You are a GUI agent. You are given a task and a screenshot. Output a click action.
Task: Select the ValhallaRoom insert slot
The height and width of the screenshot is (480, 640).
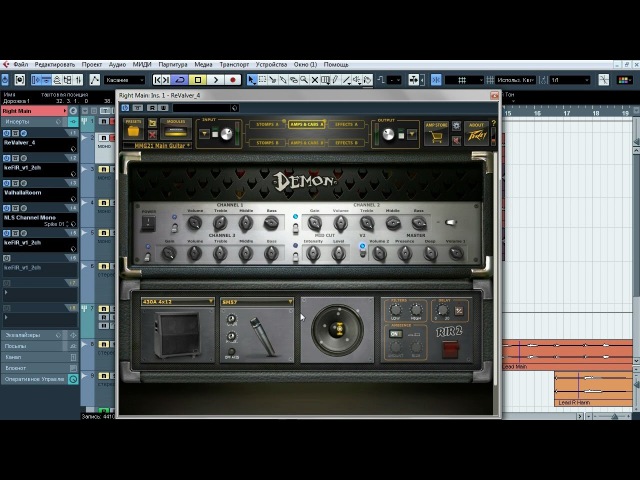pos(23,192)
